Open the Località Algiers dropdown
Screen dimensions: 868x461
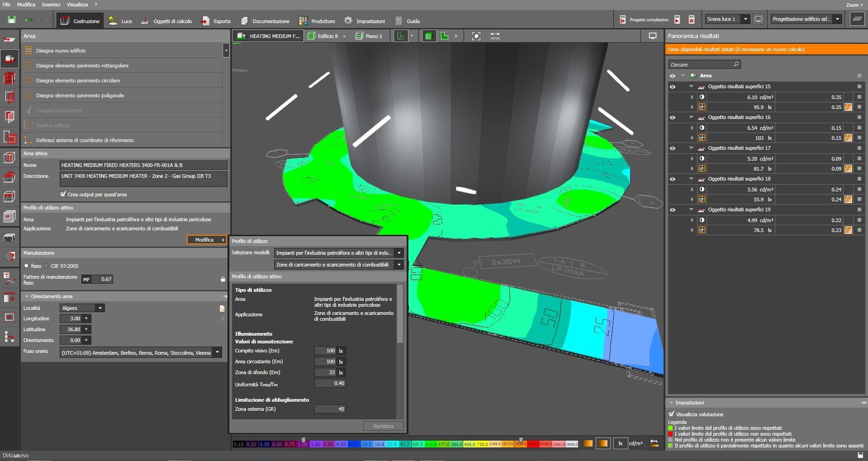tap(100, 308)
